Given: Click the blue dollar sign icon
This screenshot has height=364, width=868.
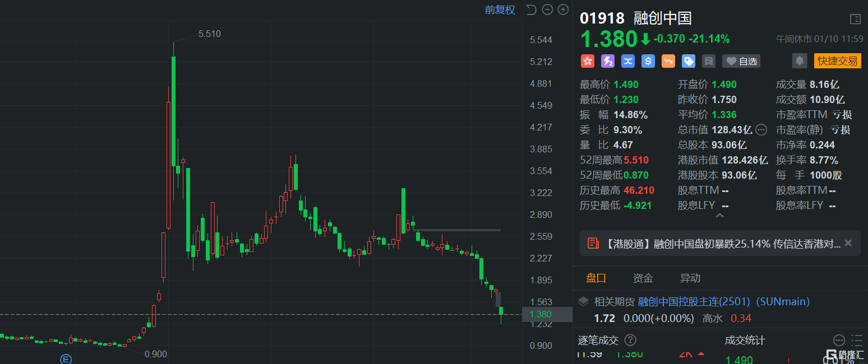Looking at the screenshot, I should click(x=648, y=61).
